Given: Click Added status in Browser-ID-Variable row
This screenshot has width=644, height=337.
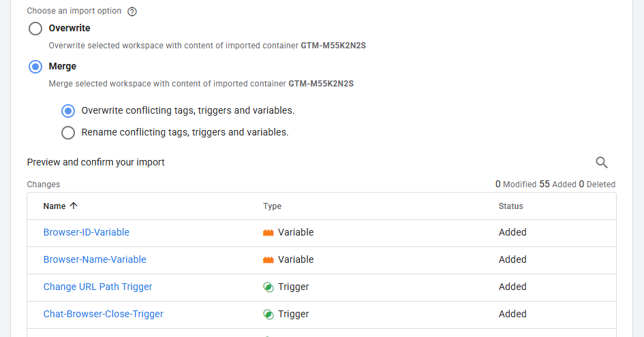Looking at the screenshot, I should click(x=512, y=232).
